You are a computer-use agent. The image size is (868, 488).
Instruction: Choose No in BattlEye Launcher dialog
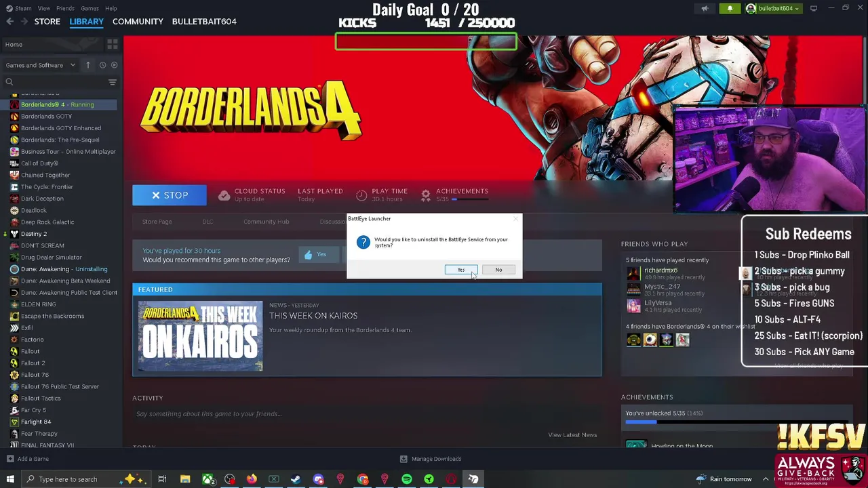(x=498, y=270)
